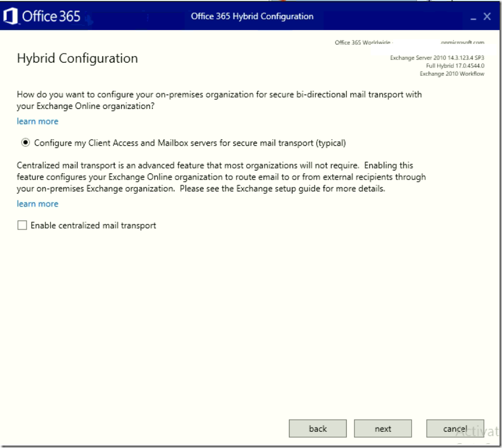This screenshot has width=502, height=448.
Task: Open the learn more link about centralized mail transport
Action: point(37,204)
